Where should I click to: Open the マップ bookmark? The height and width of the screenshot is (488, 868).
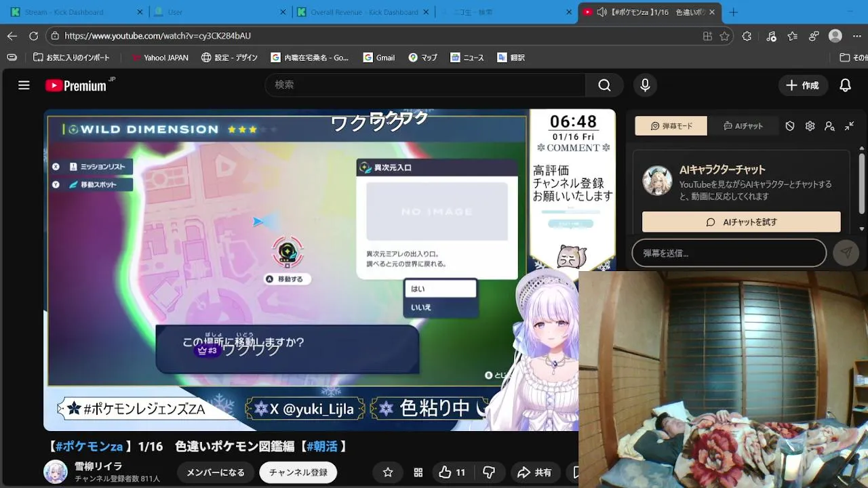(422, 58)
